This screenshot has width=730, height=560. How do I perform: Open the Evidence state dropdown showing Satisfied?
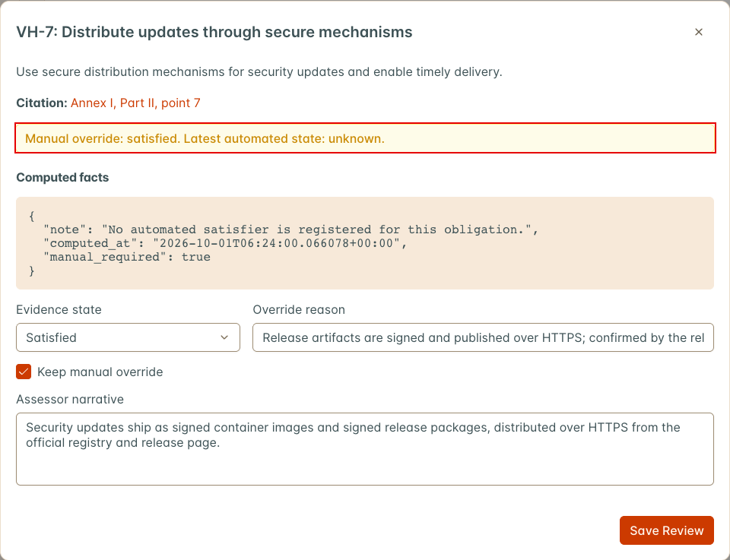tap(128, 337)
